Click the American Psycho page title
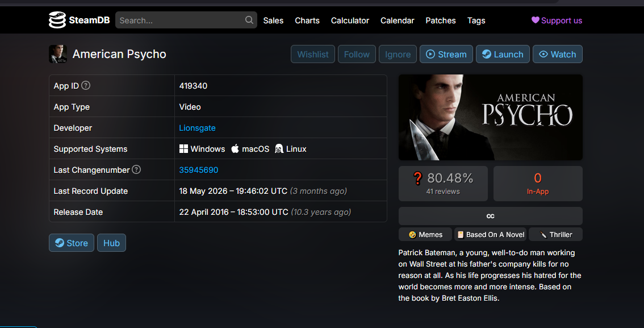644x328 pixels. click(x=119, y=54)
